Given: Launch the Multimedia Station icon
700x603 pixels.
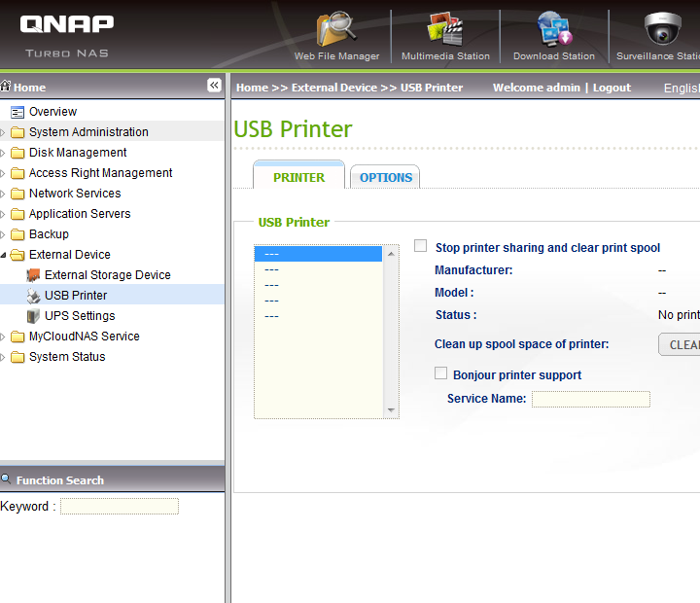Looking at the screenshot, I should click(445, 31).
